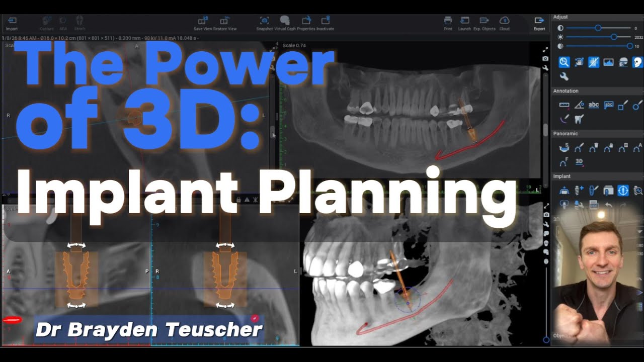Click the 'Scale 0.74' text in panoramic view
Screen dimensions: 644x362
tap(294, 46)
